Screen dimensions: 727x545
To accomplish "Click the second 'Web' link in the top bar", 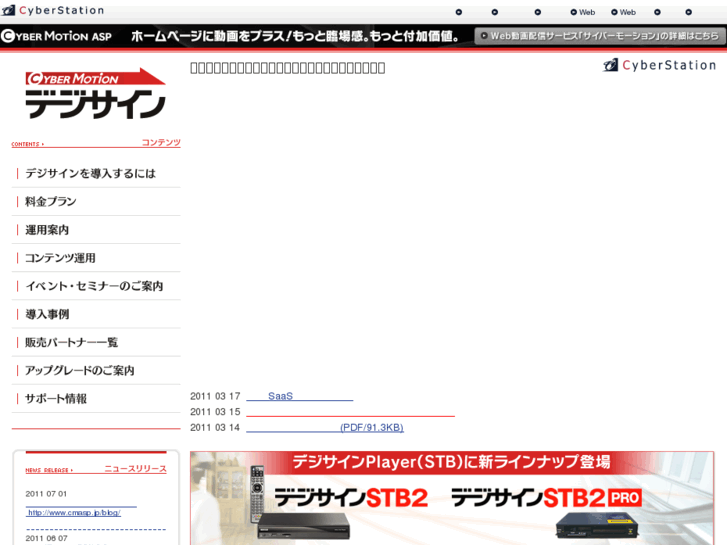I will (x=624, y=12).
